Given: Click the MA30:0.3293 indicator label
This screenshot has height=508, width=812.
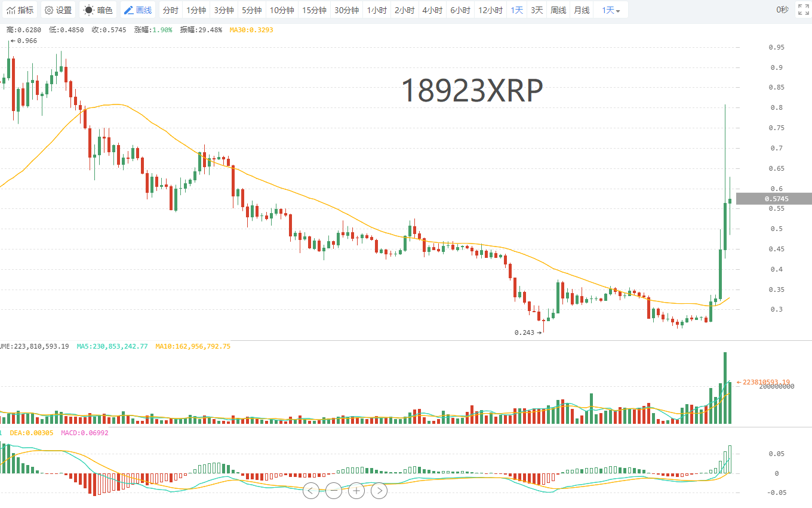Looking at the screenshot, I should [251, 29].
